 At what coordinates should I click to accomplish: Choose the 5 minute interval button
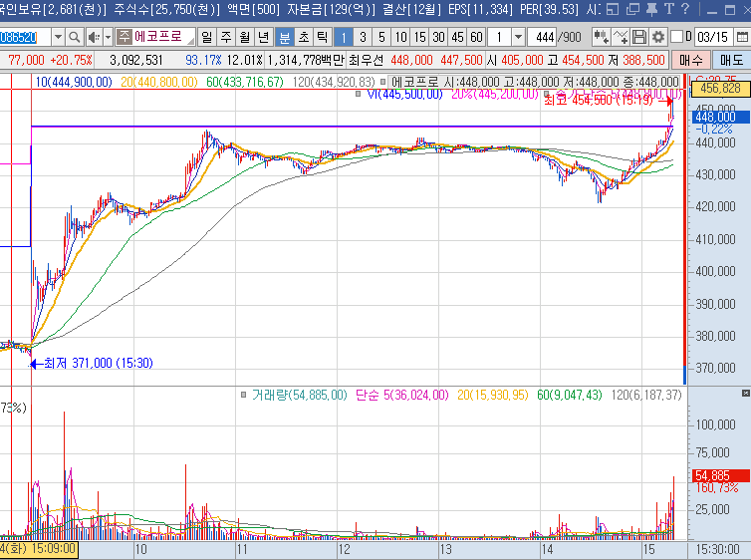381,37
